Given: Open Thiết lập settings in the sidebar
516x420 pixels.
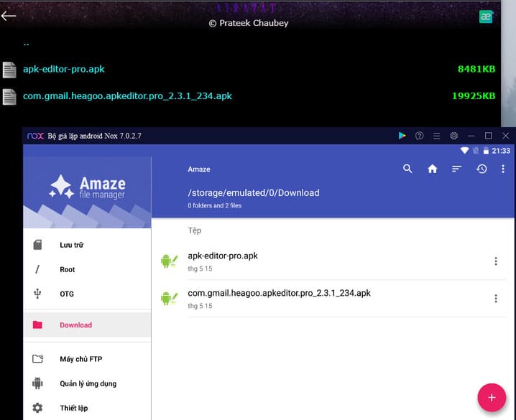Looking at the screenshot, I should point(87,408).
